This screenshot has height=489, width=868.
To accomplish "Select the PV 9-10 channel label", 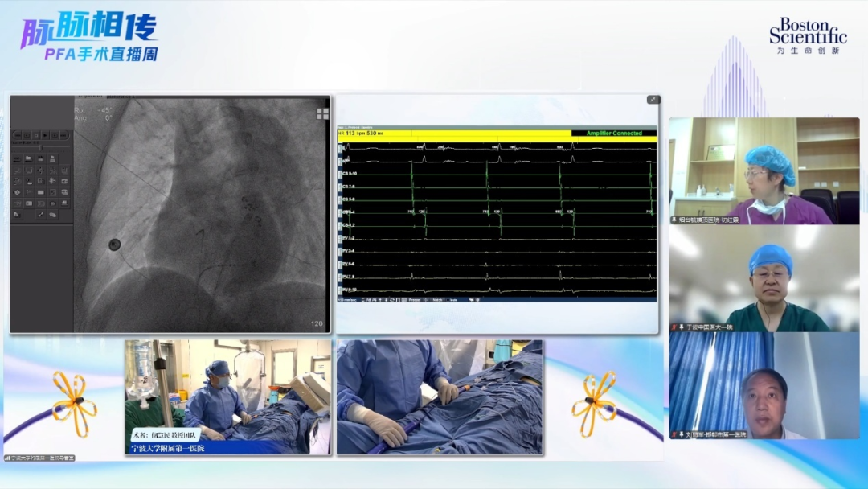I will [x=349, y=290].
